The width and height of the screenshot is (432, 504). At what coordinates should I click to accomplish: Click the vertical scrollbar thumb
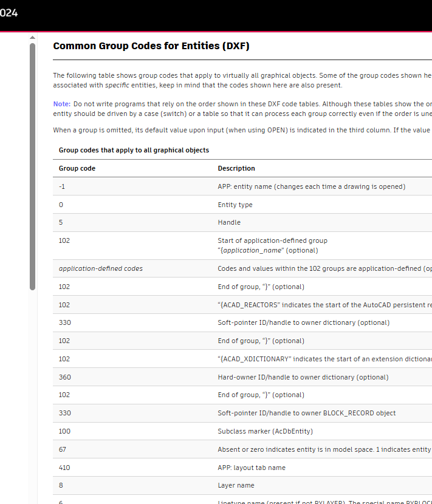(x=32, y=166)
